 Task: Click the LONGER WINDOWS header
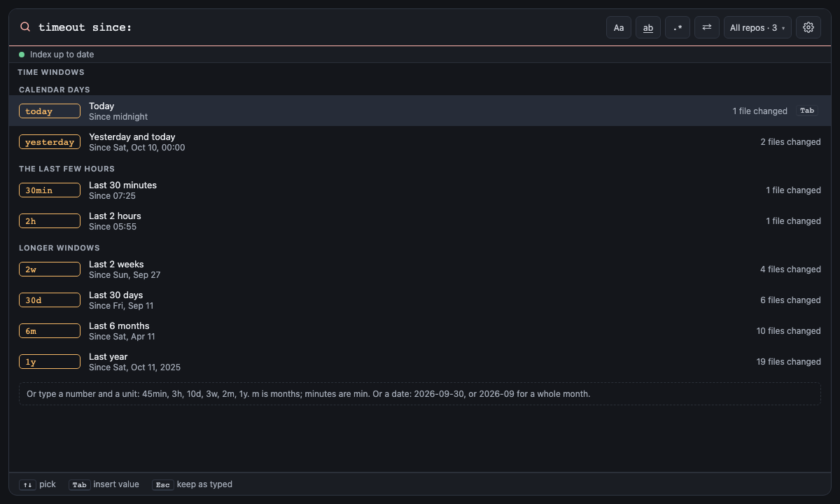[x=59, y=248]
